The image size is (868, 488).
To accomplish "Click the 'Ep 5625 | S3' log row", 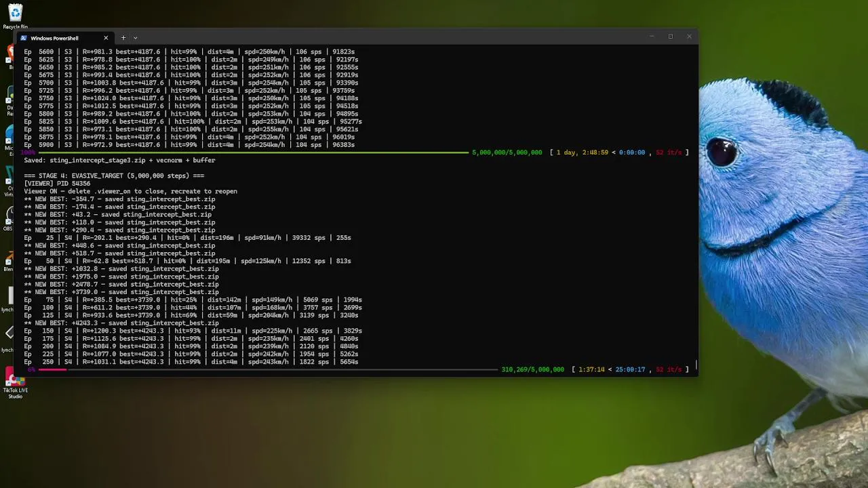I will coord(191,60).
